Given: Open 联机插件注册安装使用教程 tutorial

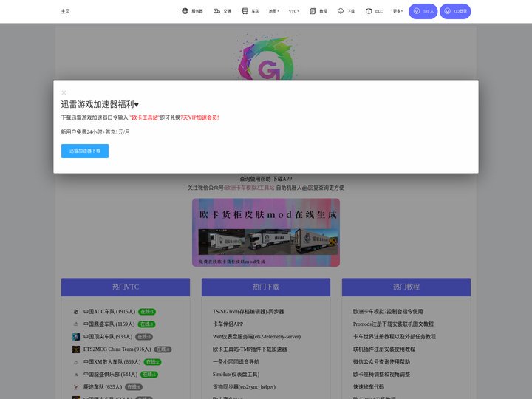Looking at the screenshot, I should pos(384,349).
